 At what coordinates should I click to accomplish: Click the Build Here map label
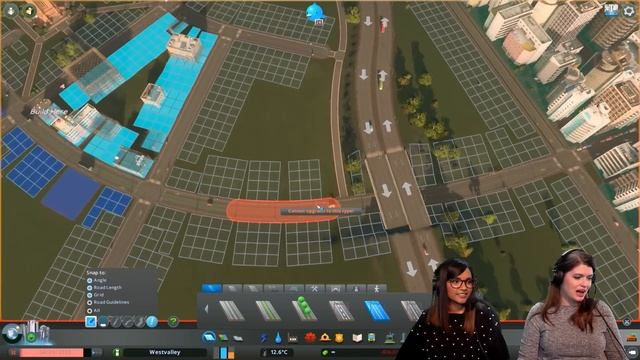click(49, 111)
